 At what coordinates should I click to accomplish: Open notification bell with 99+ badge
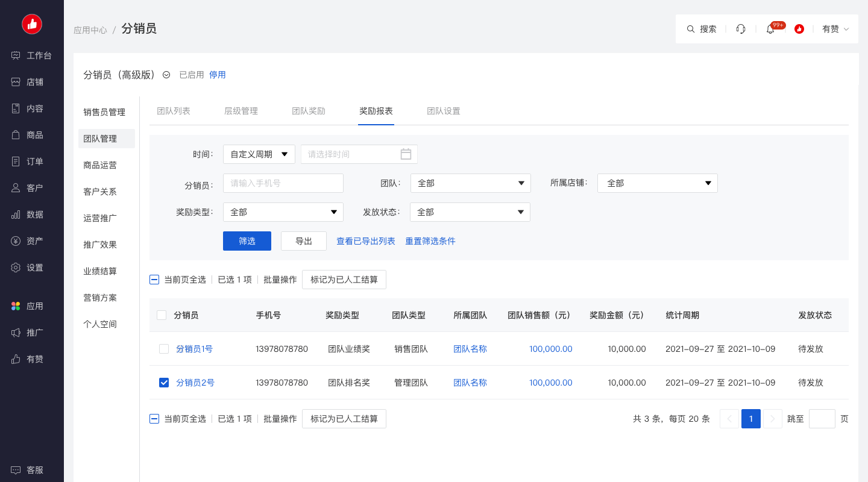[770, 29]
